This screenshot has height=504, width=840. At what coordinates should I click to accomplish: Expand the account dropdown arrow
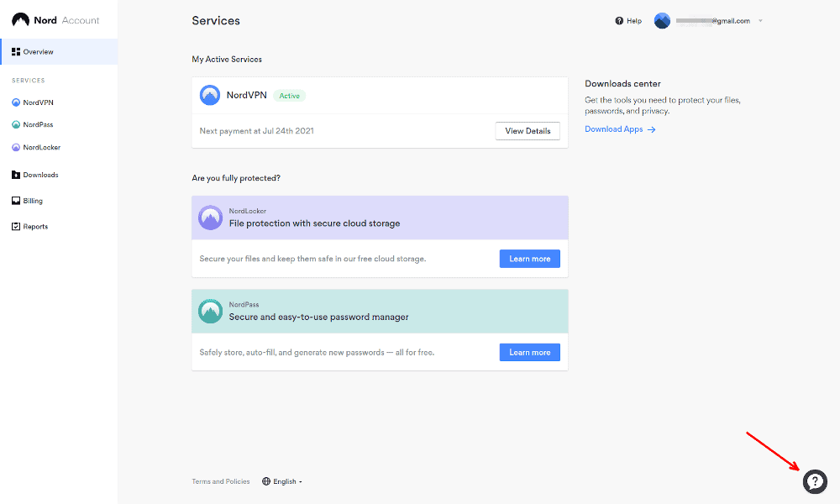click(760, 21)
